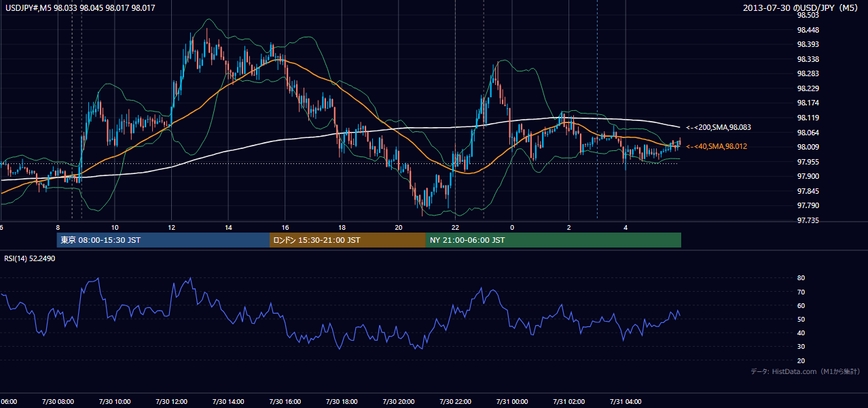Click the RSI 30 level label
Screen dimensions: 868x408
801,347
